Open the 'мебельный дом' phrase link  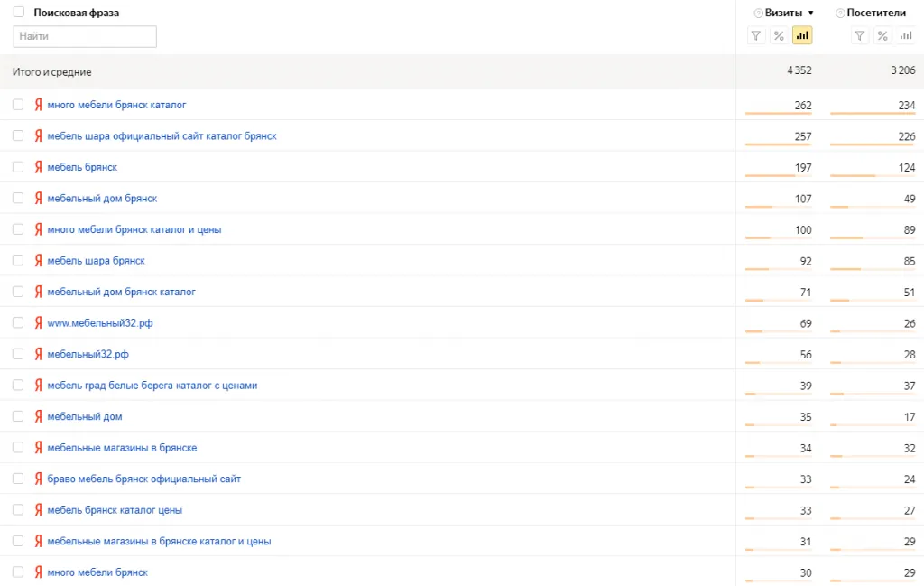coord(85,417)
